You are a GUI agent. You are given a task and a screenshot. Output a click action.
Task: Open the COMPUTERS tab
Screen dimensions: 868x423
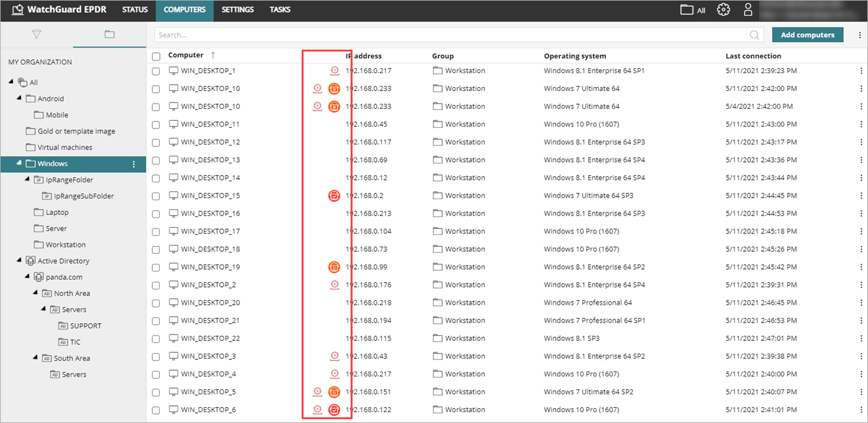(x=185, y=10)
